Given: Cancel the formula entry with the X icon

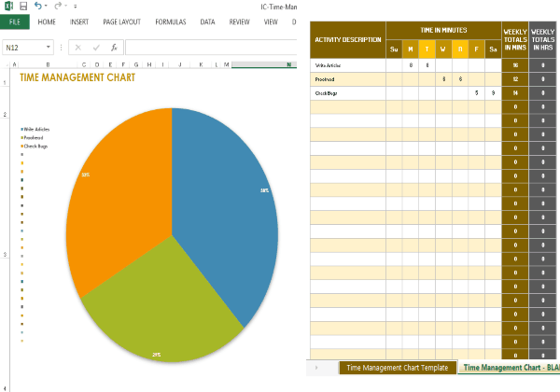Looking at the screenshot, I should tap(78, 48).
